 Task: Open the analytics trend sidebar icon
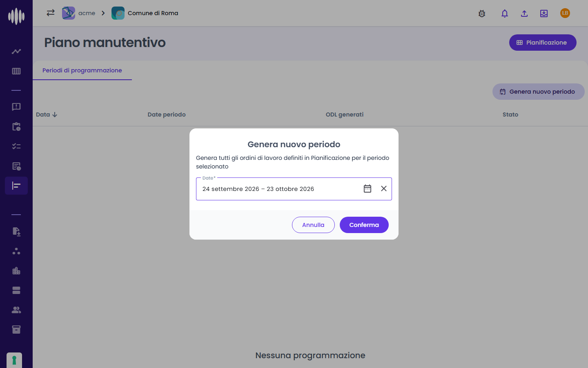click(16, 52)
